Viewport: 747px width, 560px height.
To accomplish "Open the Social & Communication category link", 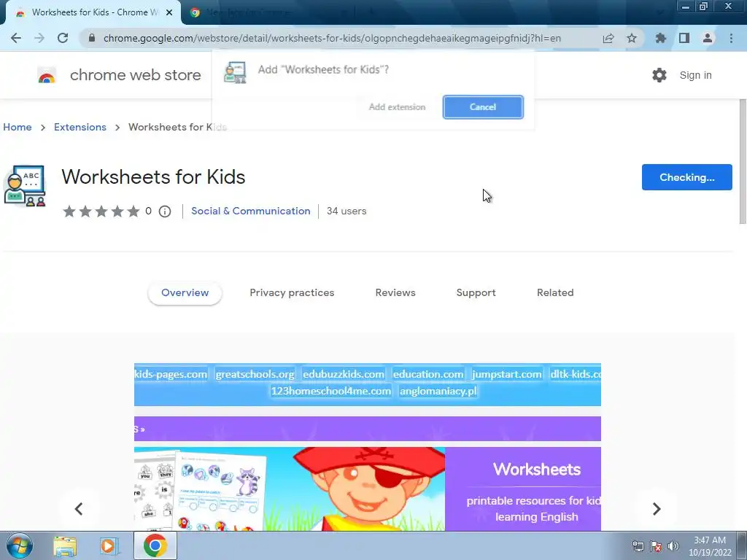I will [x=251, y=211].
